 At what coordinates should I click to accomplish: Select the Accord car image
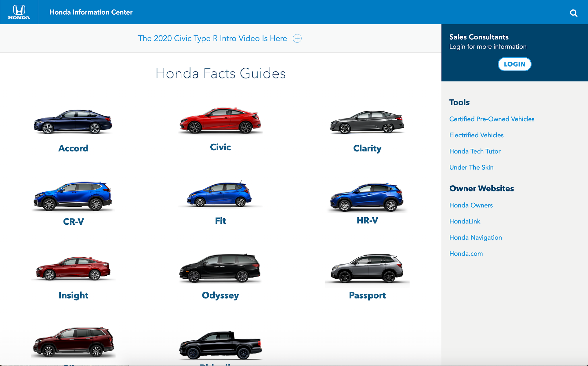pyautogui.click(x=73, y=121)
